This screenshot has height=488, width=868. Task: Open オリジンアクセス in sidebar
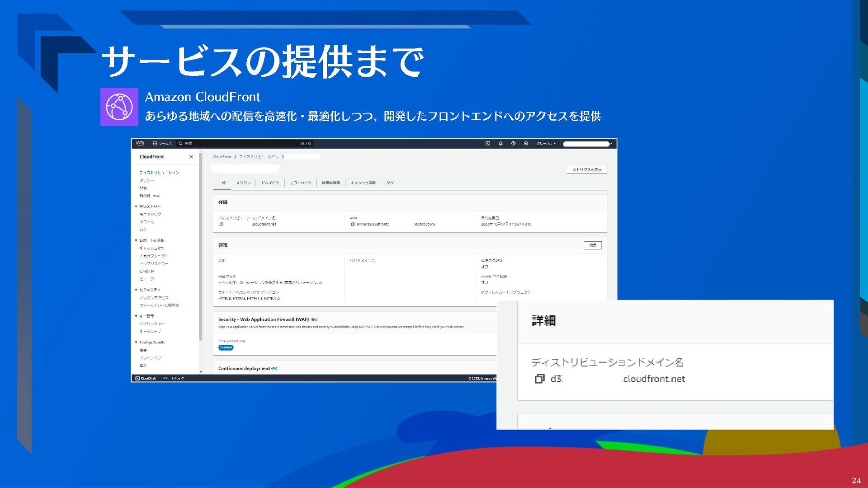(x=154, y=297)
